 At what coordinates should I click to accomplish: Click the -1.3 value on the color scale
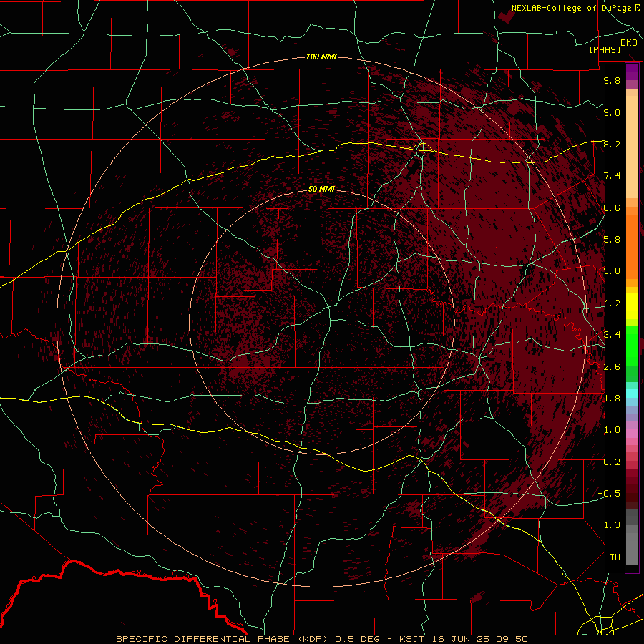pos(609,525)
